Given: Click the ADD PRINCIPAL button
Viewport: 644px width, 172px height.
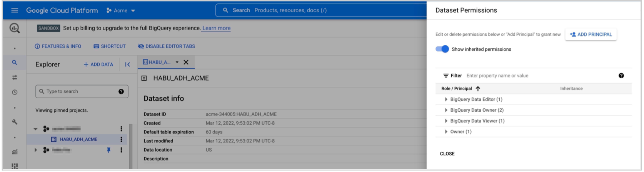Looking at the screenshot, I should (591, 35).
